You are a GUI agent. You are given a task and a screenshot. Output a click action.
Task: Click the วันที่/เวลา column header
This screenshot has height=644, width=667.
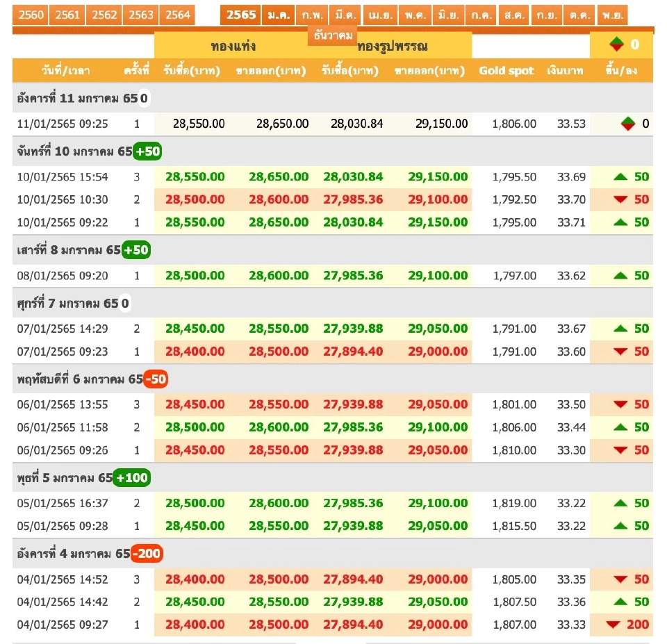(x=65, y=70)
